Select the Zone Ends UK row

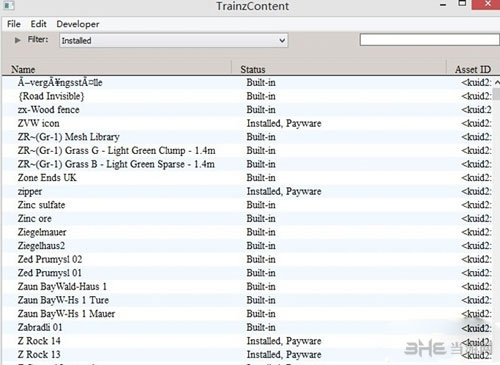(248, 178)
